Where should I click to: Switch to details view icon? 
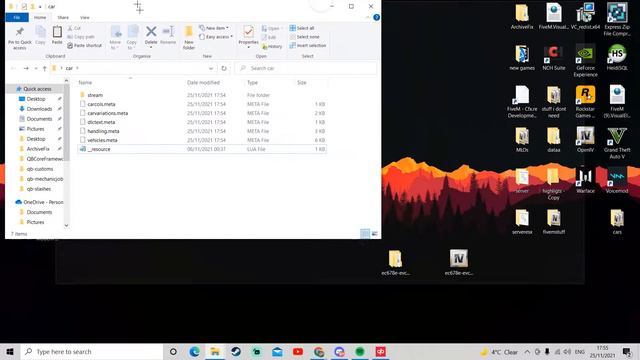coord(365,233)
